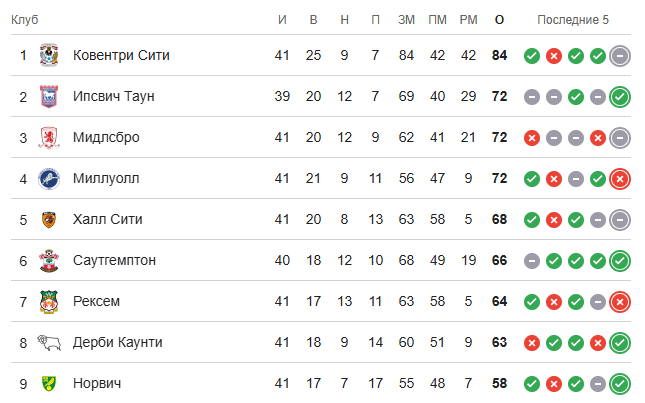Open Coventry City's latest draw result icon
This screenshot has width=645, height=403.
620,56
